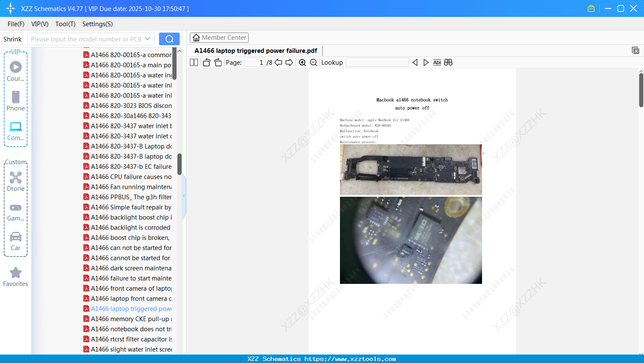644x363 pixels.
Task: Open the Car category
Action: (16, 241)
